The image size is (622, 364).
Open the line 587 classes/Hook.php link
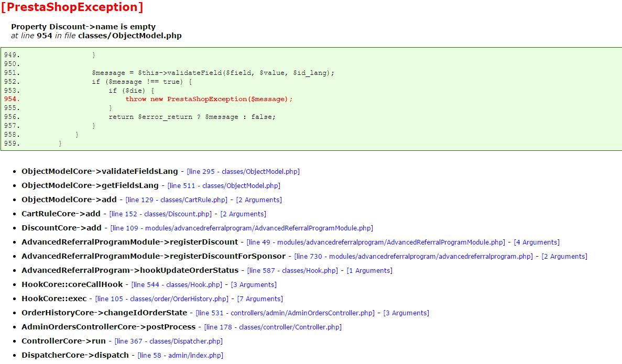[x=293, y=271]
